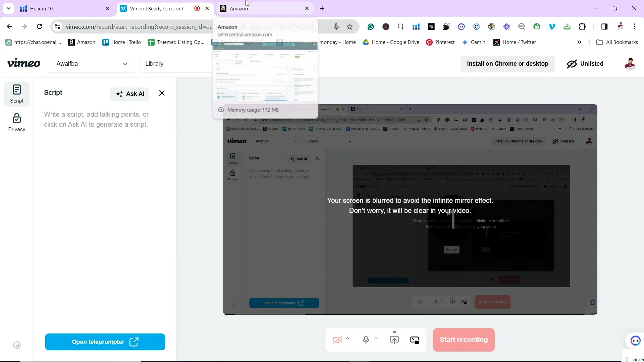Open tab search dropdown arrow
This screenshot has height=362, width=644.
pyautogui.click(x=8, y=8)
